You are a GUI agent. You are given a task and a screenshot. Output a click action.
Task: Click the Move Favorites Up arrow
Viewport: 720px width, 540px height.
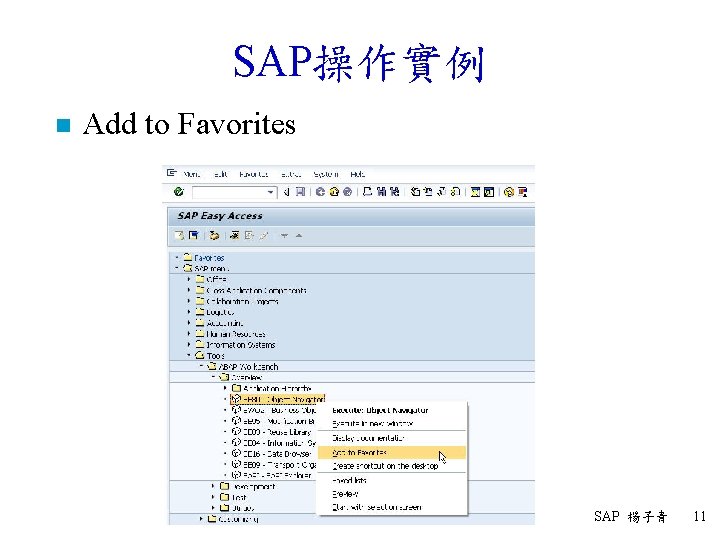pyautogui.click(x=299, y=236)
